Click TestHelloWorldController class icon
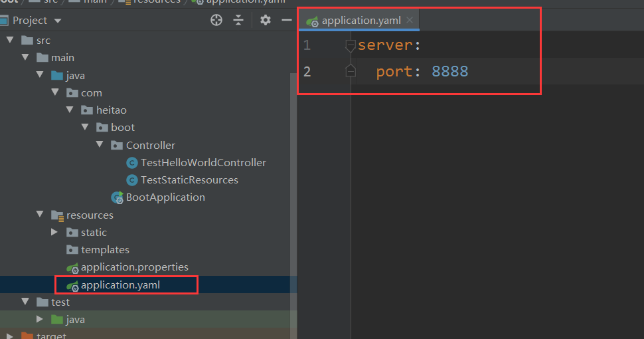Image resolution: width=644 pixels, height=339 pixels. [x=132, y=163]
